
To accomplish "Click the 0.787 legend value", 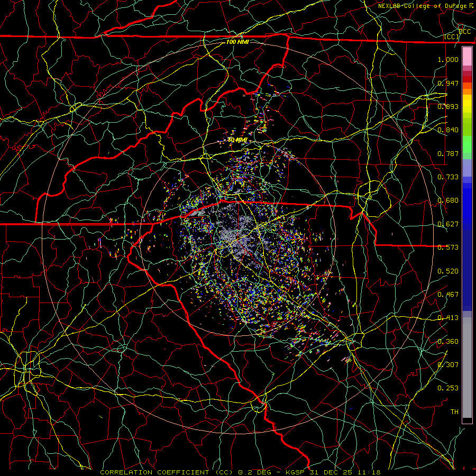I will tap(448, 153).
